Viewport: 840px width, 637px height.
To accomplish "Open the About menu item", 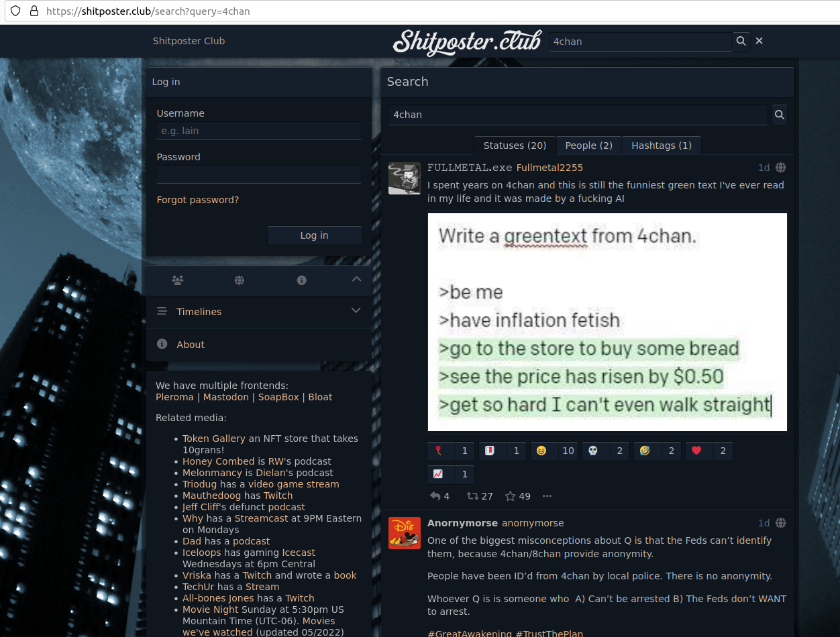I will tap(259, 345).
